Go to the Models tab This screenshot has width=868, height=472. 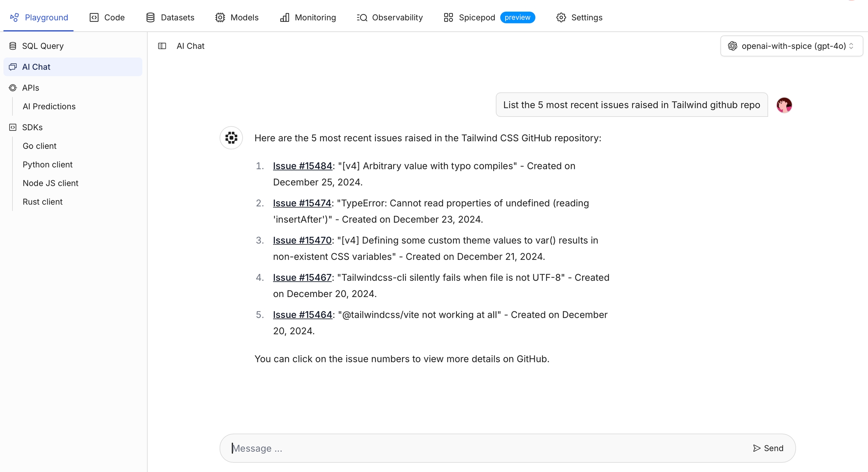click(237, 17)
